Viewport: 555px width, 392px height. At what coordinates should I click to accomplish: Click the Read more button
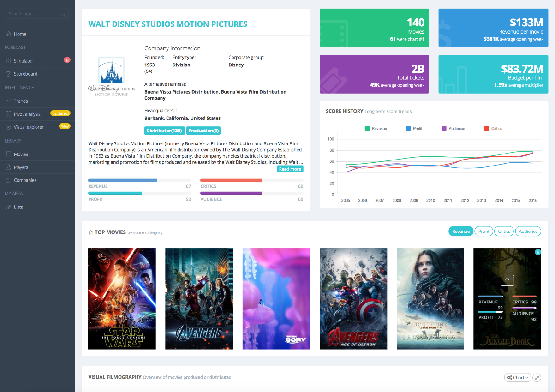(x=290, y=169)
